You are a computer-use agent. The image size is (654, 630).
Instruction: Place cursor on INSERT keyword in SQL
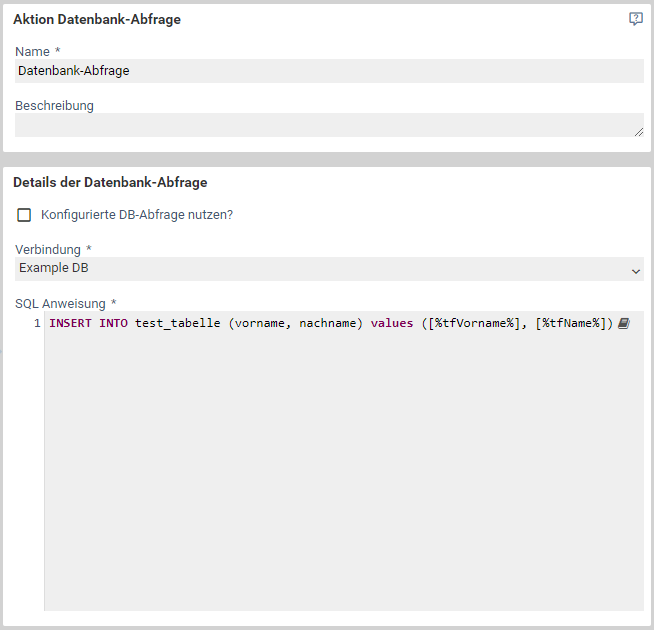click(70, 323)
